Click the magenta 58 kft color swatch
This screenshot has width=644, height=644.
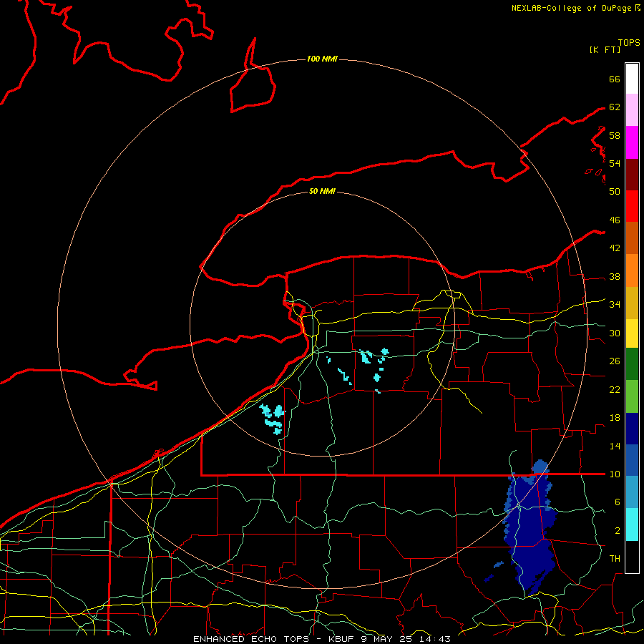point(632,142)
